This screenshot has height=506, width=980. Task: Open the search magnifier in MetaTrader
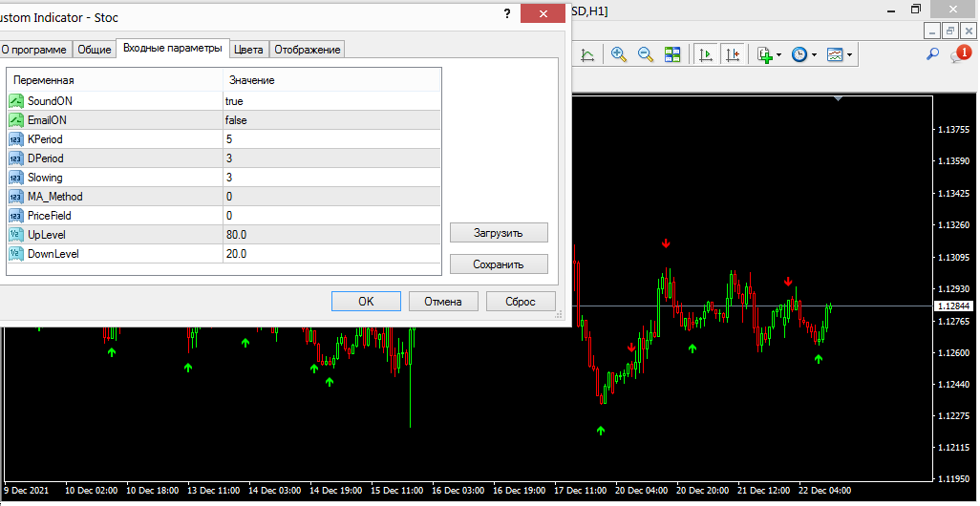click(x=932, y=54)
